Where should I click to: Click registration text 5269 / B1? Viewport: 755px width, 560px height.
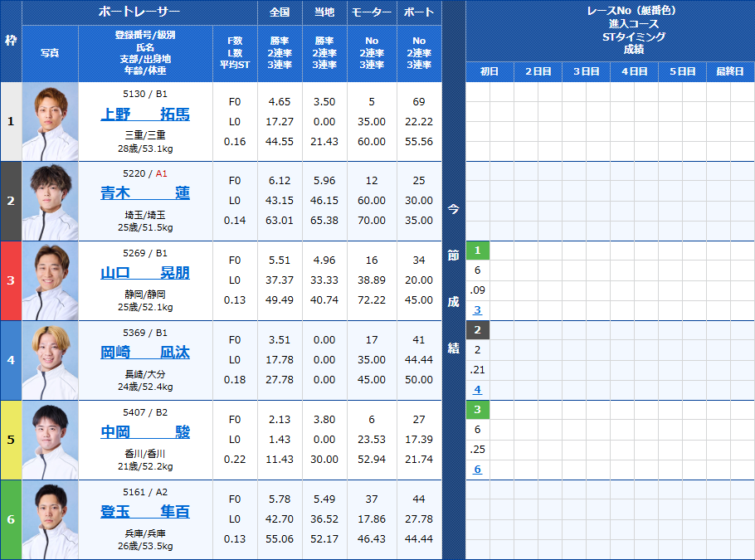tap(145, 253)
